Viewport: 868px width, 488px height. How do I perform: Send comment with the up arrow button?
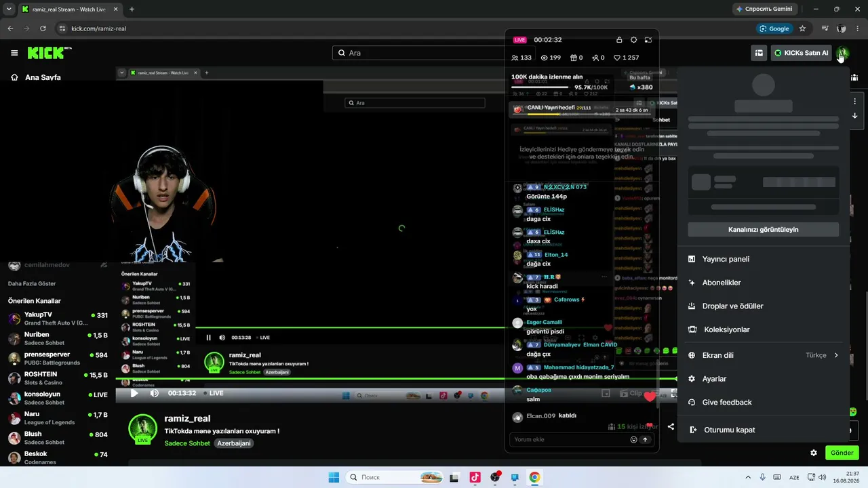645,439
